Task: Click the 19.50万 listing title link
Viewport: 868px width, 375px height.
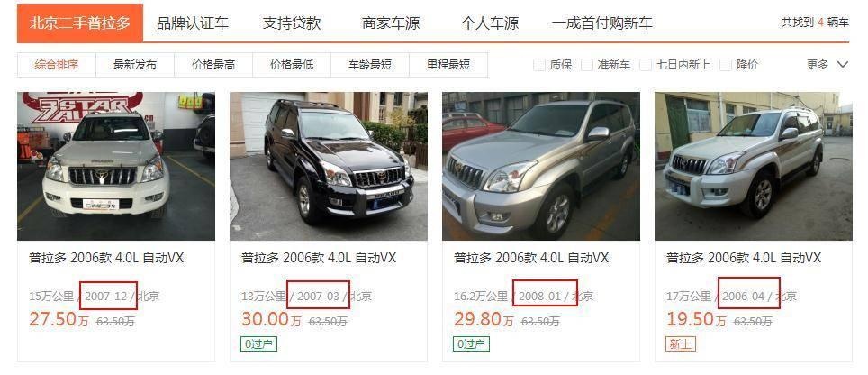Action: coord(744,258)
